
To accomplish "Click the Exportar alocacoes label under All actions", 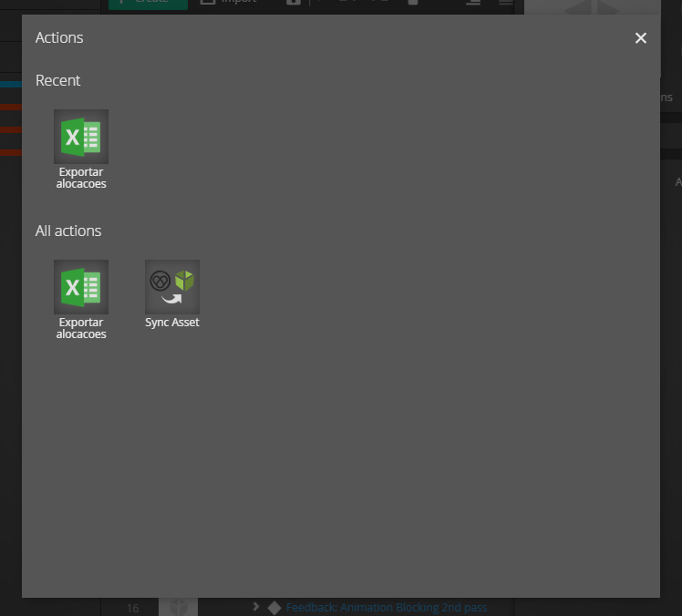I will [81, 328].
